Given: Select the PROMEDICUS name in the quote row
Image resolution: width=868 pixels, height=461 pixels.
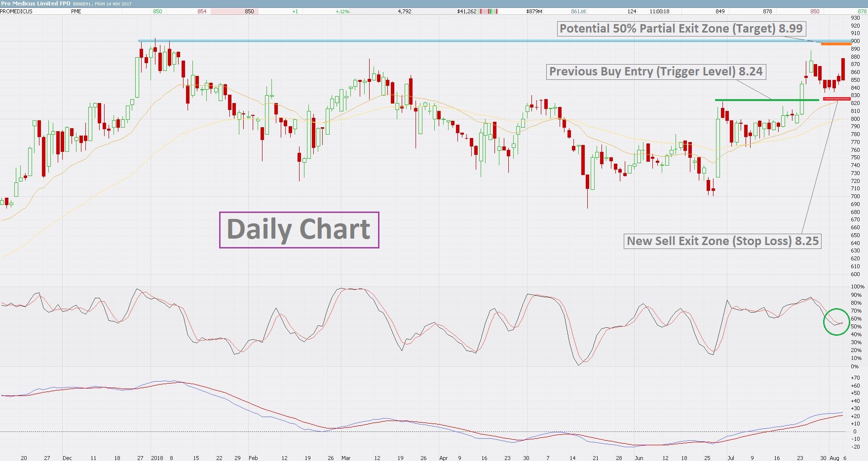Looking at the screenshot, I should coord(16,11).
